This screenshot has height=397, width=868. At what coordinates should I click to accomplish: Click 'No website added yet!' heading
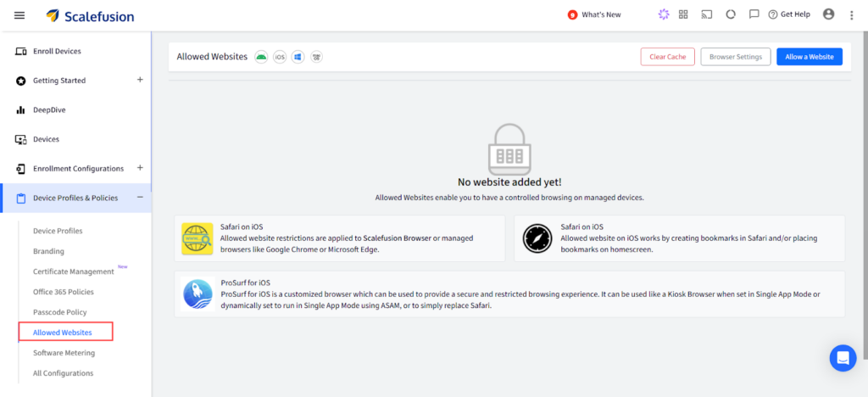(509, 182)
